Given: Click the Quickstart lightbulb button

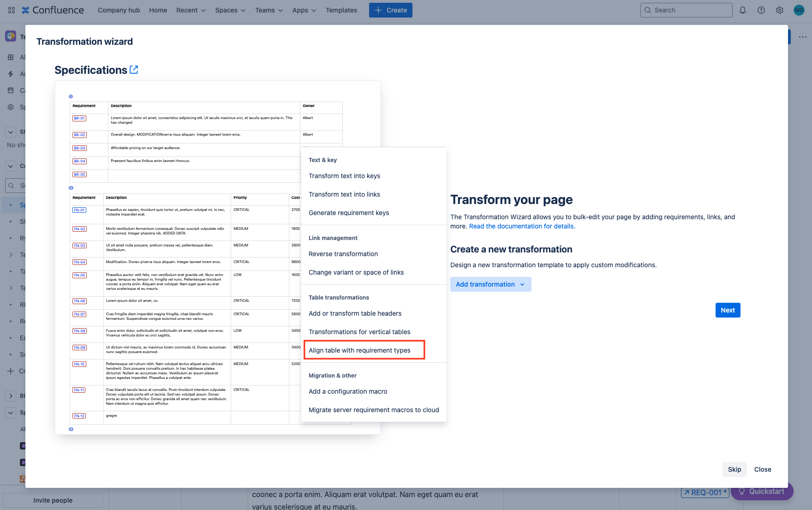Looking at the screenshot, I should coord(761,491).
